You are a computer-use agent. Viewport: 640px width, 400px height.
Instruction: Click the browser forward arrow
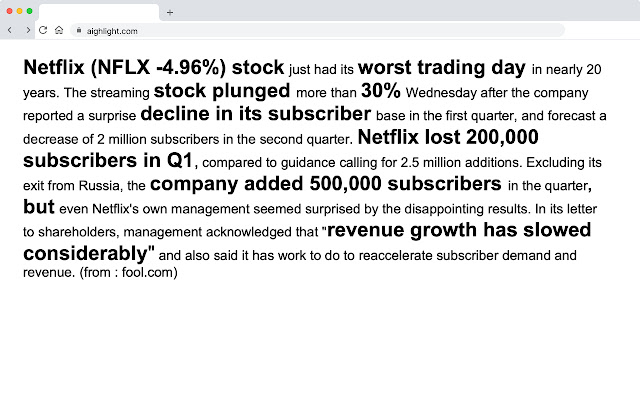(27, 31)
